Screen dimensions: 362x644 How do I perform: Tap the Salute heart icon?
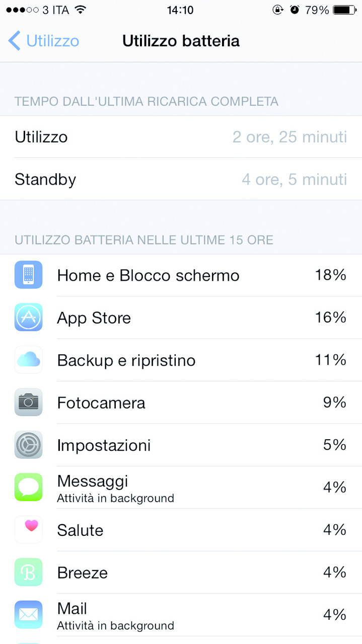[28, 529]
